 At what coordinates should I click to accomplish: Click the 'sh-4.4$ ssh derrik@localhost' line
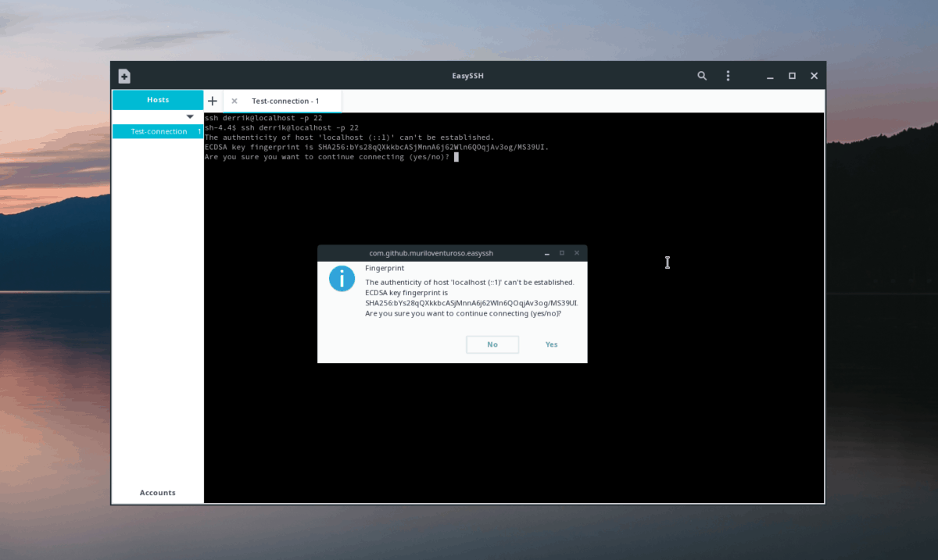click(x=281, y=127)
